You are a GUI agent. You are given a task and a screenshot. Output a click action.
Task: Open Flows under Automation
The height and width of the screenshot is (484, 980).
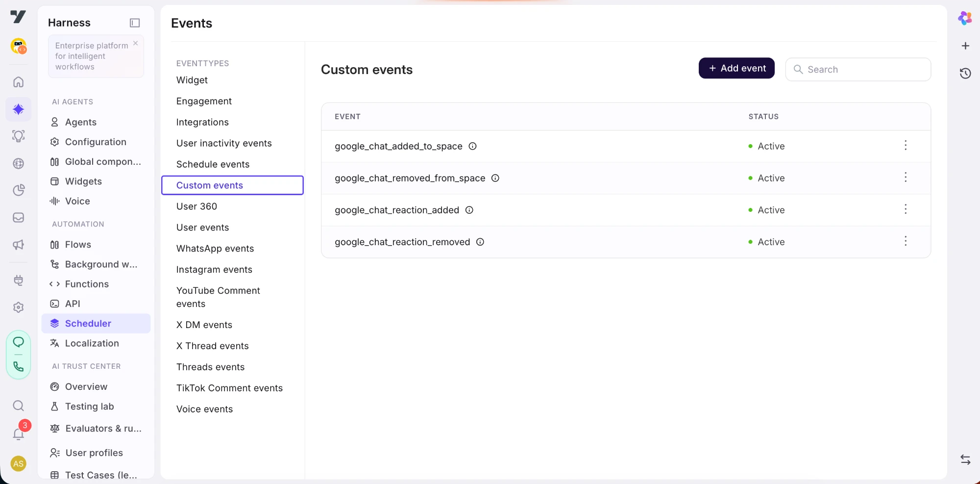[78, 245]
